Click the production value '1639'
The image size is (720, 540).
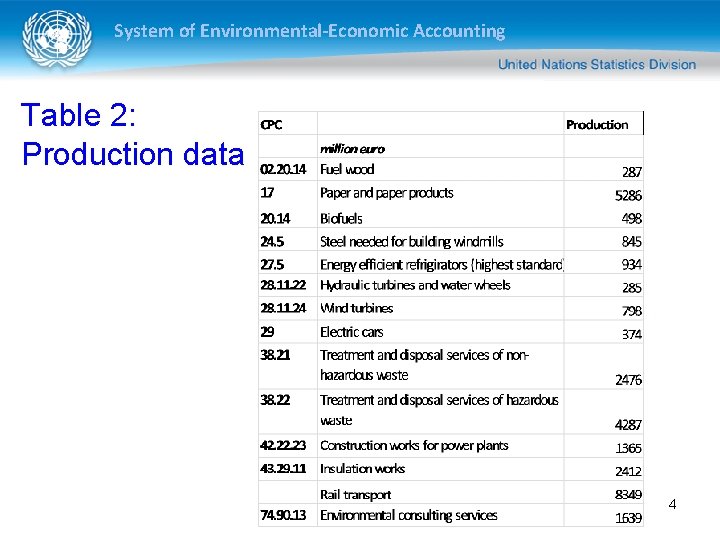tap(628, 518)
